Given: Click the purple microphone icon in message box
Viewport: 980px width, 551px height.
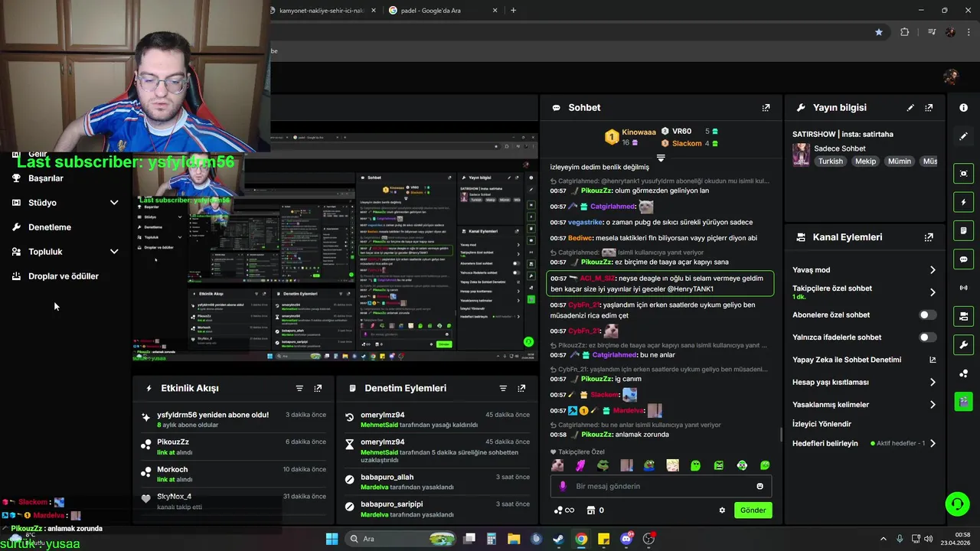Looking at the screenshot, I should coord(563,486).
